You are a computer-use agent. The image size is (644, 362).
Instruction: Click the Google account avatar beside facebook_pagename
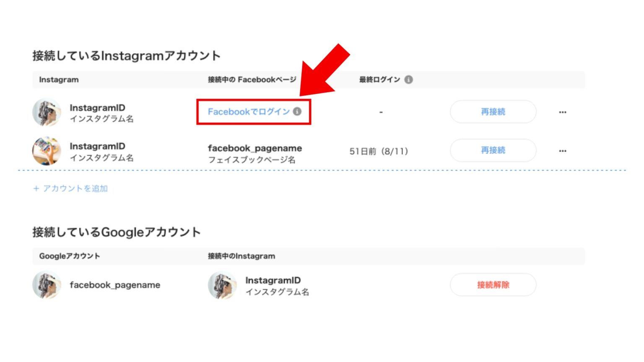[47, 285]
